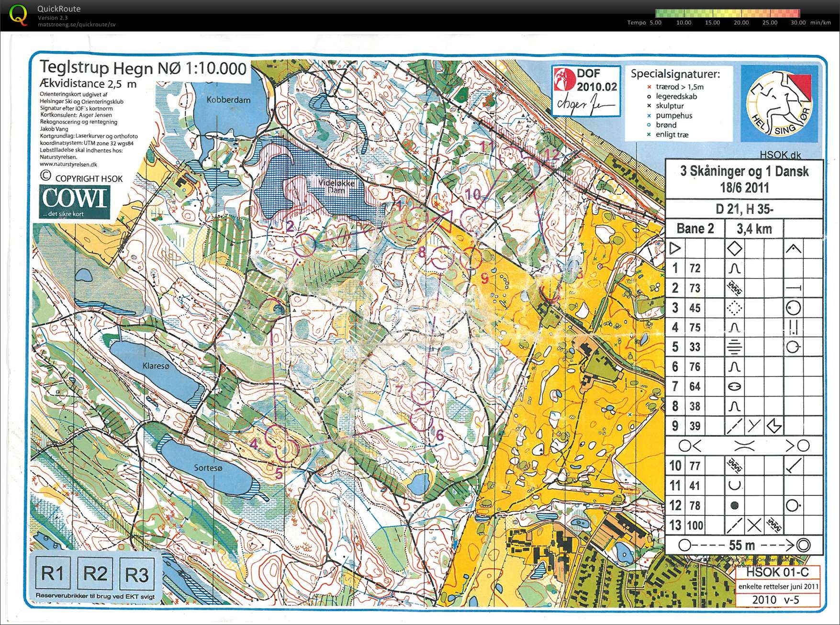Click the start triangle symbol in control sheet
Screen dimensions: 840x625
(675, 248)
